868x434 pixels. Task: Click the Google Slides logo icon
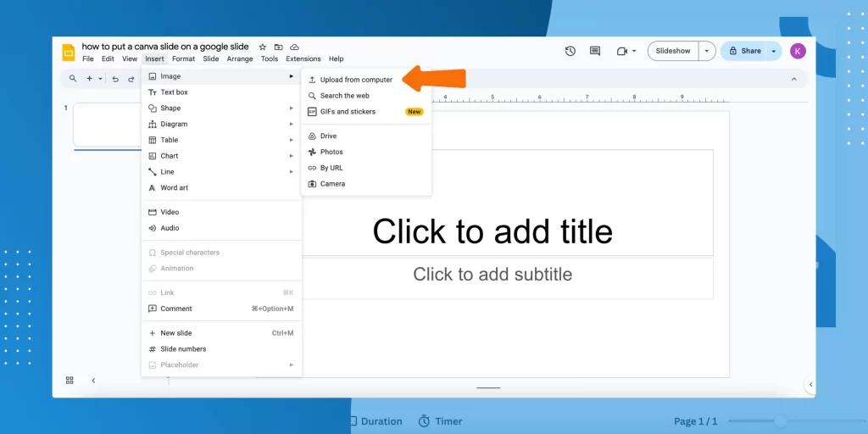tap(69, 53)
